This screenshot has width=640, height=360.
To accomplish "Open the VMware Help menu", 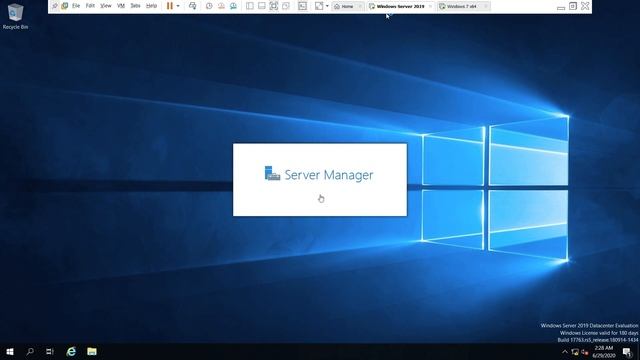I will click(151, 6).
